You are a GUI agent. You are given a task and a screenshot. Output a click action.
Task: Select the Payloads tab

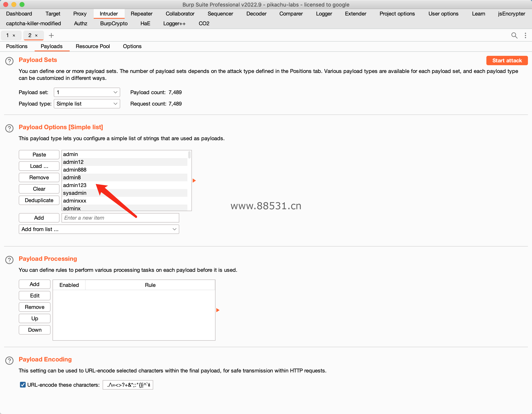point(52,46)
